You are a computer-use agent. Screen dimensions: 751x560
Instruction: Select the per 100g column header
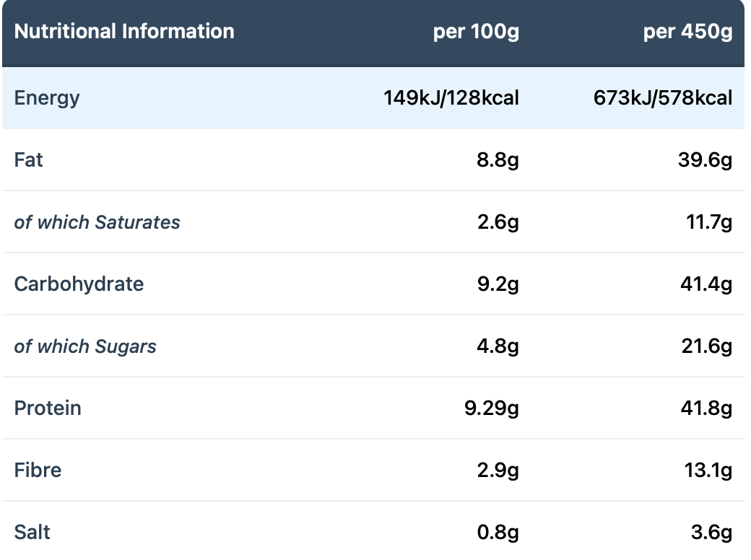476,32
